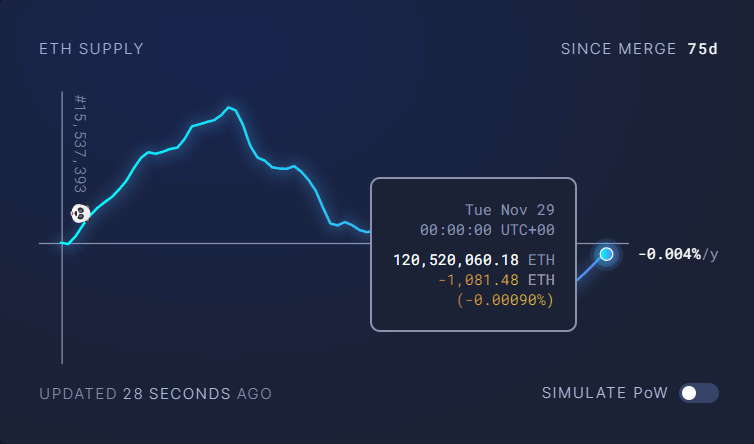Click the panda merge marker icon
754x444 pixels.
pyautogui.click(x=80, y=213)
